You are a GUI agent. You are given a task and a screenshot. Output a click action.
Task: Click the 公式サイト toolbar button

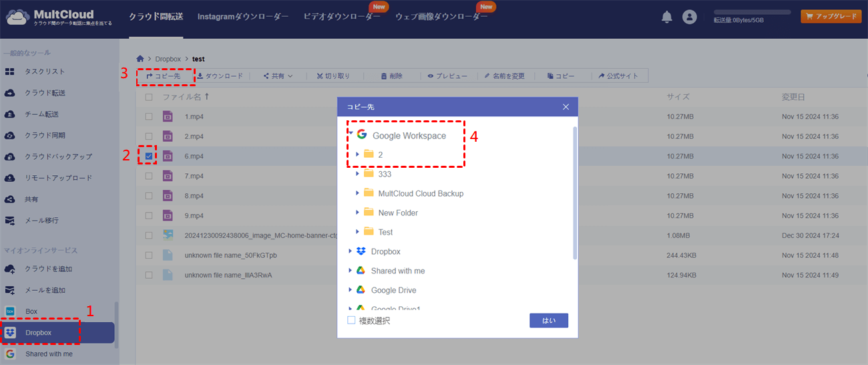coord(618,76)
